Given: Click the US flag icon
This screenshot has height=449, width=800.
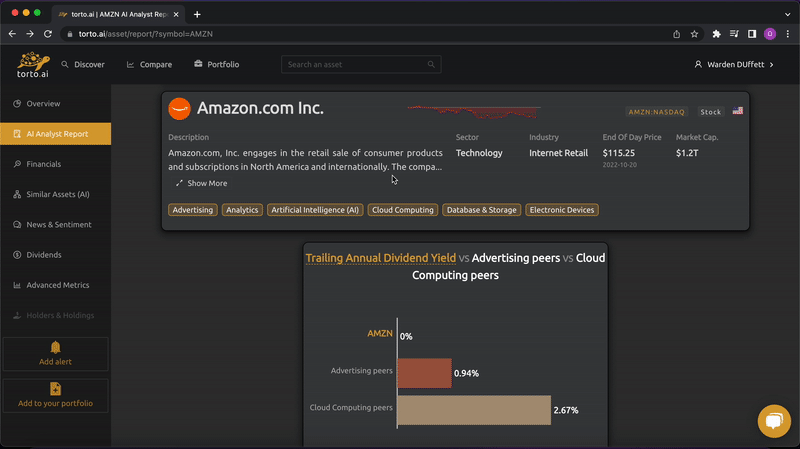Looking at the screenshot, I should click(x=738, y=111).
